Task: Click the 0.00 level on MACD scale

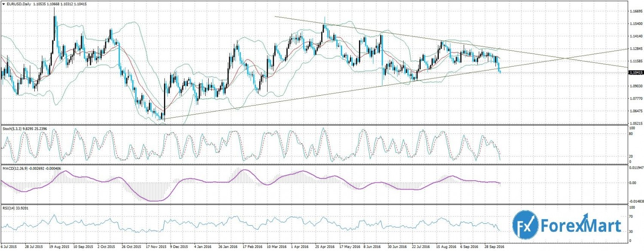Action: 632,182
